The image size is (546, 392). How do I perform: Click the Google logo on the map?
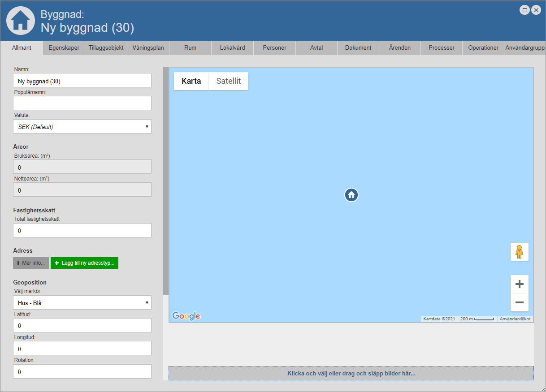point(186,316)
